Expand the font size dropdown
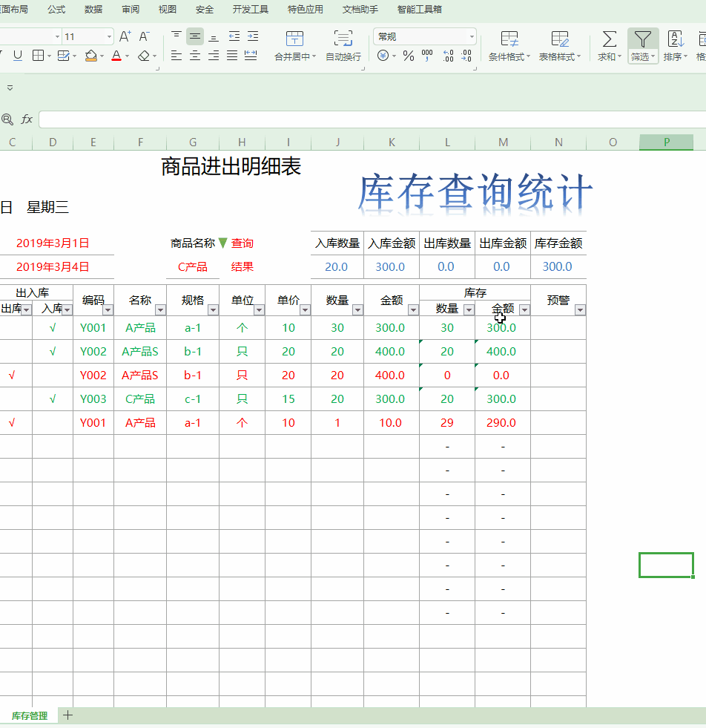 coord(110,36)
